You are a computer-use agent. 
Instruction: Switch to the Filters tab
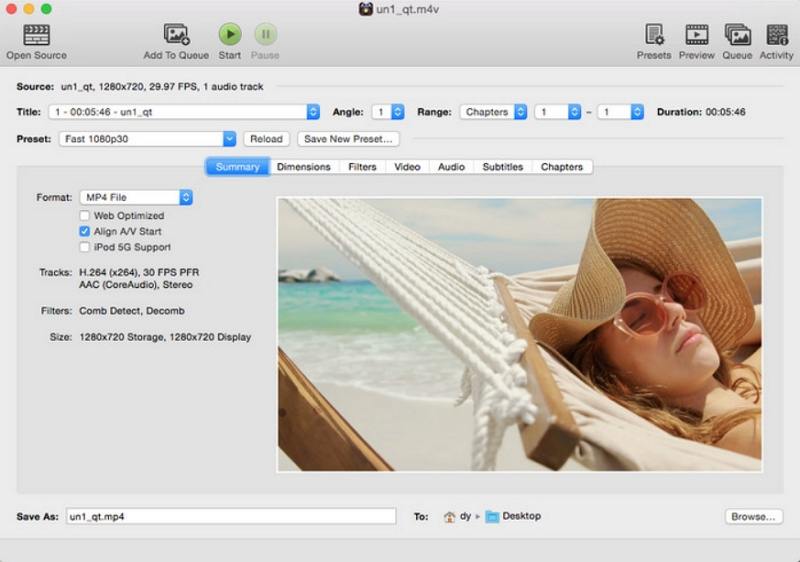(x=362, y=167)
